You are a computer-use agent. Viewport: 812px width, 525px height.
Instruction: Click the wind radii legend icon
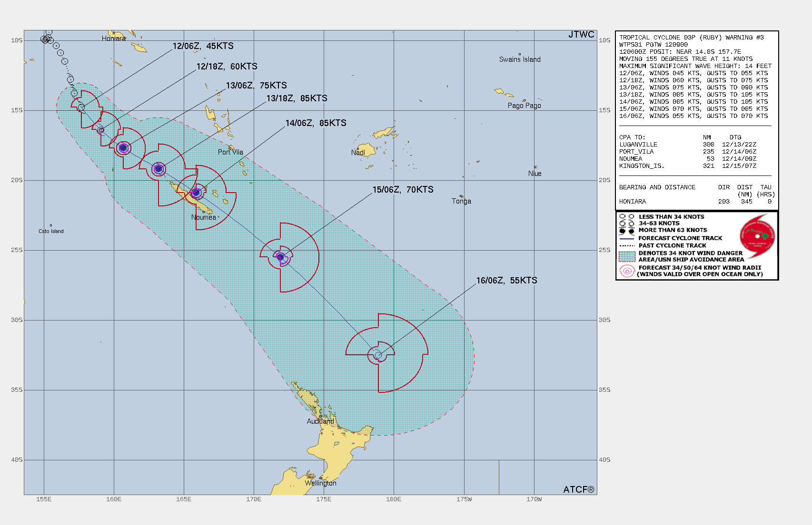(627, 271)
